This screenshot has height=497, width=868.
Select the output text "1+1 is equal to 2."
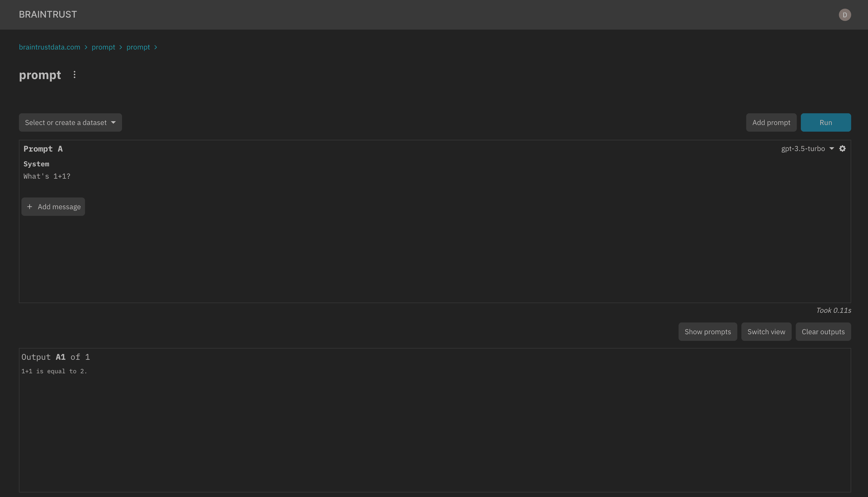point(54,371)
